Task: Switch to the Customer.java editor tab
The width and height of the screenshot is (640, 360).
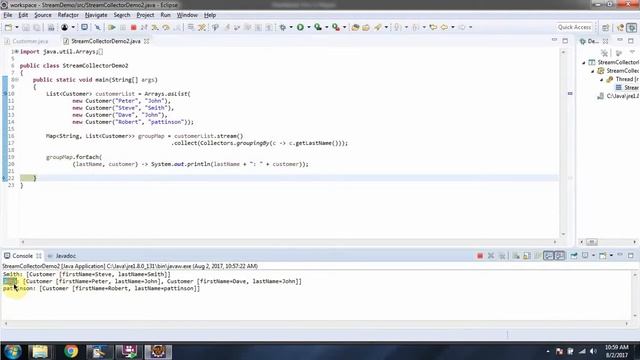Action: [27, 41]
